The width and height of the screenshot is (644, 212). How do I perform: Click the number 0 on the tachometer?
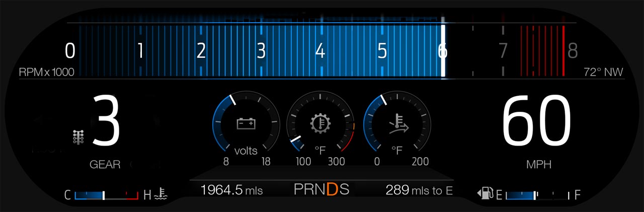point(70,51)
